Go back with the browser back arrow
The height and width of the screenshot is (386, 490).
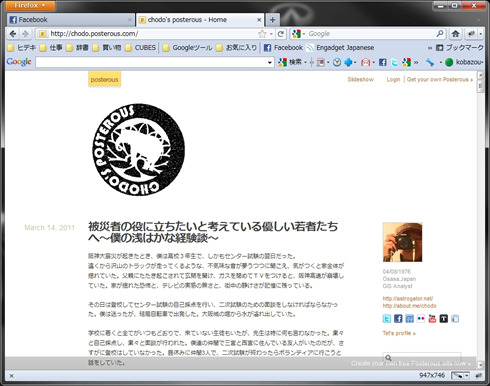point(13,34)
